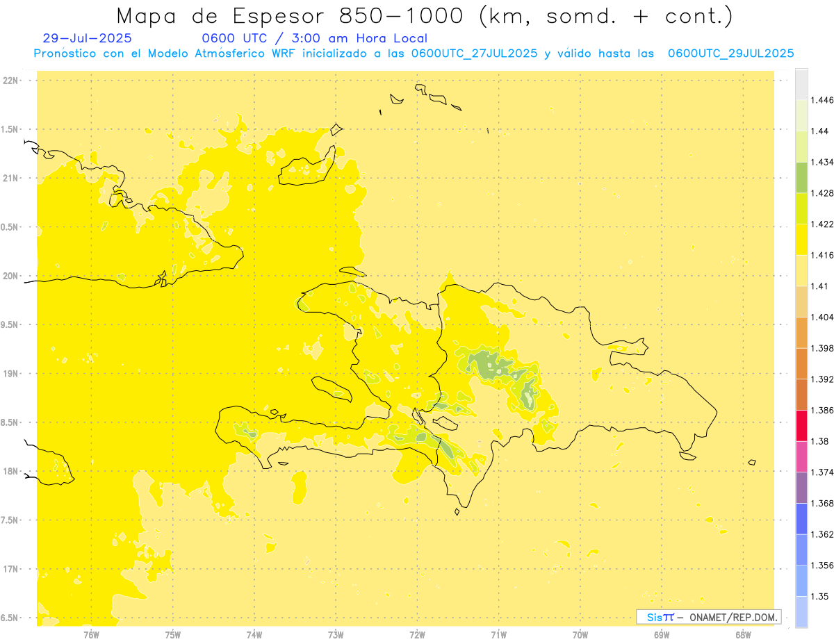Click the legend value 1.422

tap(822, 224)
